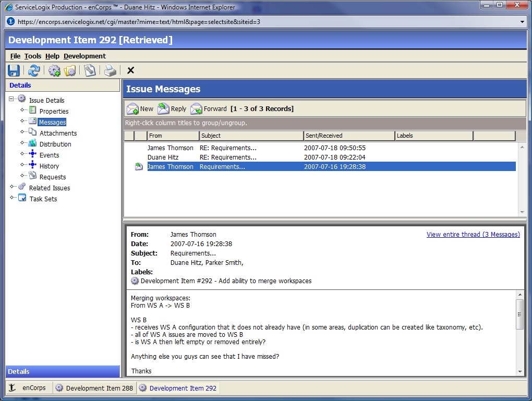Select the James Thomson message sent 09:50:55
The image size is (532, 401).
(x=320, y=148)
